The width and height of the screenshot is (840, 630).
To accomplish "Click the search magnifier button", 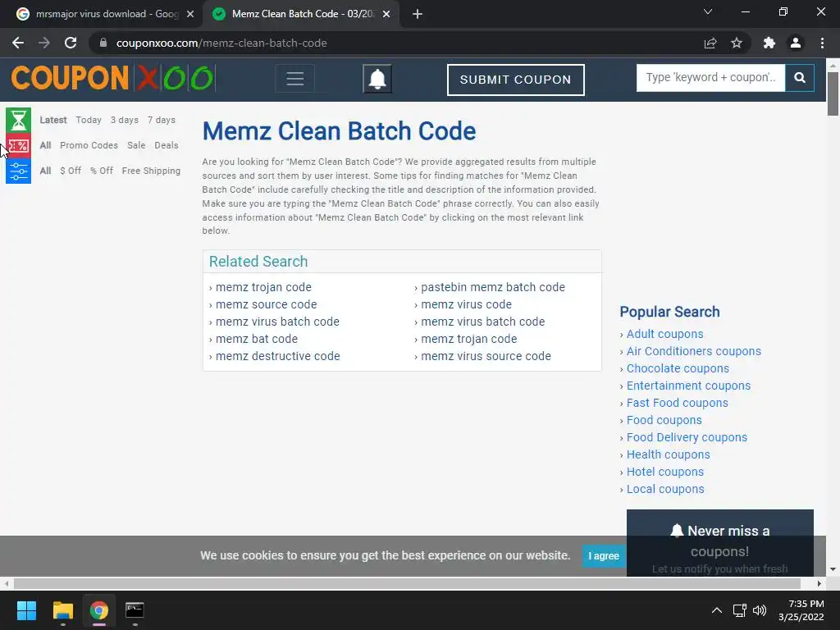I will click(x=800, y=78).
